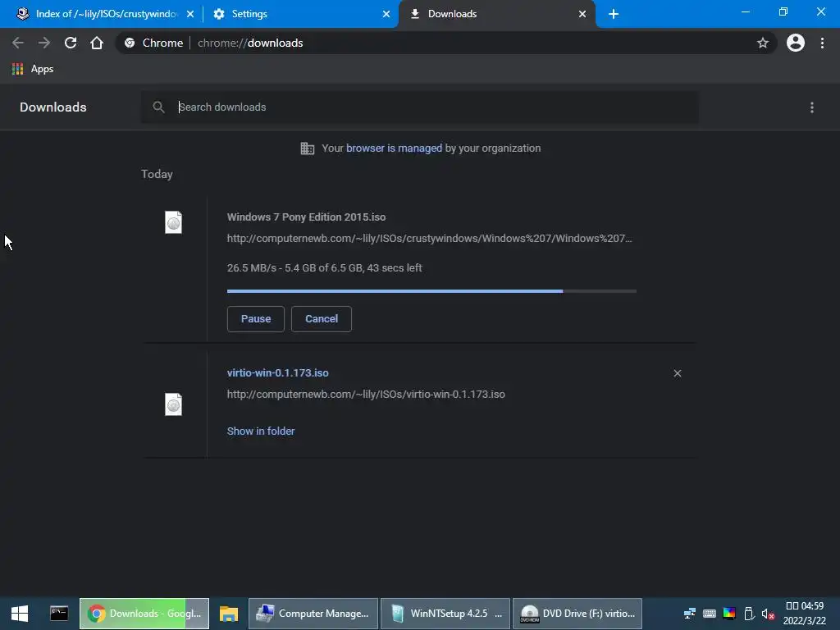Click the managed organization building icon

[308, 148]
